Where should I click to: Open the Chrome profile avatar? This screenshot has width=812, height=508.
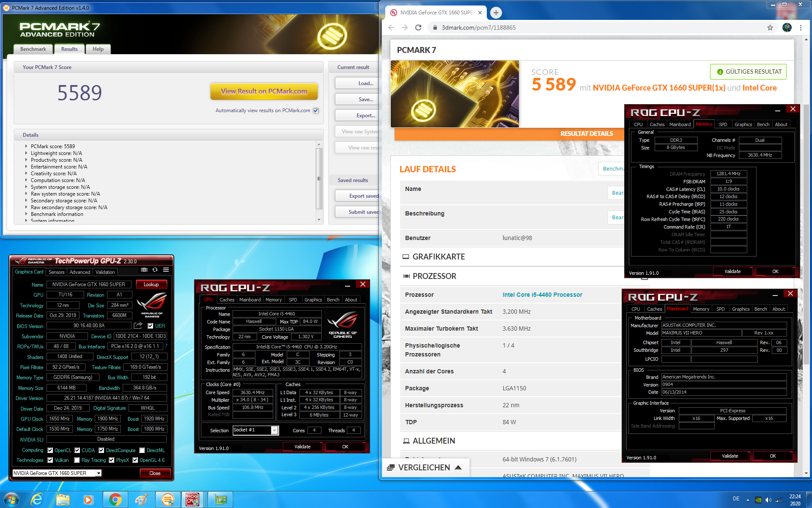pos(787,28)
